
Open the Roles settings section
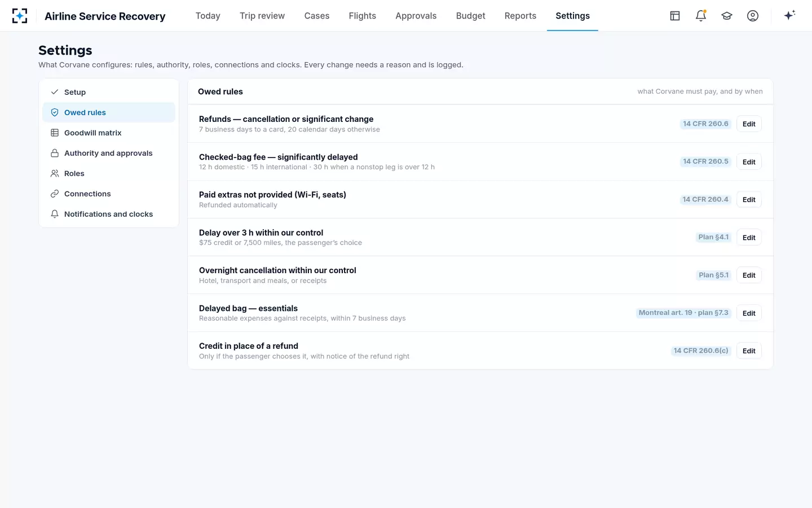click(109, 173)
